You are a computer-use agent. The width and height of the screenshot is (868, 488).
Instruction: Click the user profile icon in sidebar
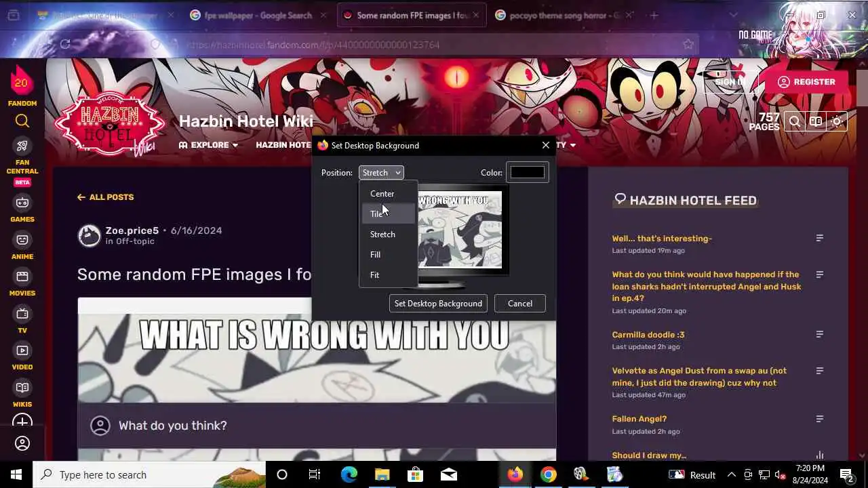point(22,443)
